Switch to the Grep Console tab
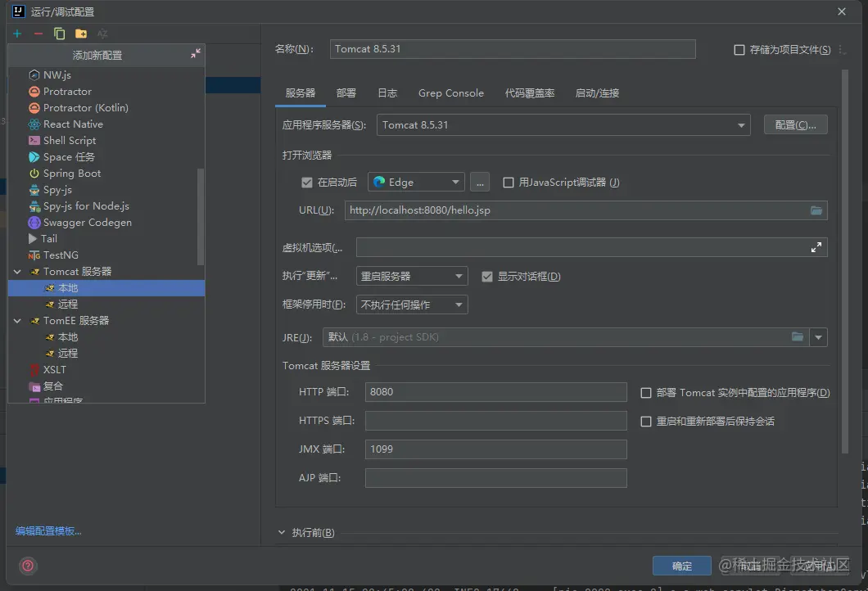This screenshot has width=868, height=591. (451, 93)
